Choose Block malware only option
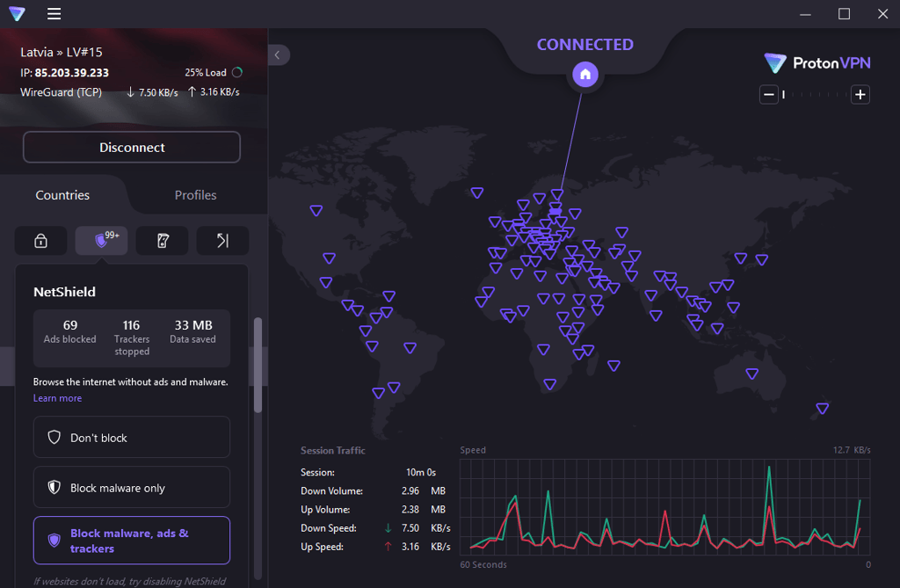Viewport: 900px width, 588px height. [132, 488]
